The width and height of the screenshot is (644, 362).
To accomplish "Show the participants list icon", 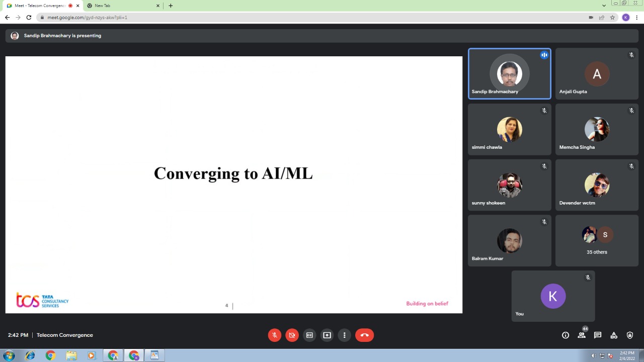I will point(582,335).
